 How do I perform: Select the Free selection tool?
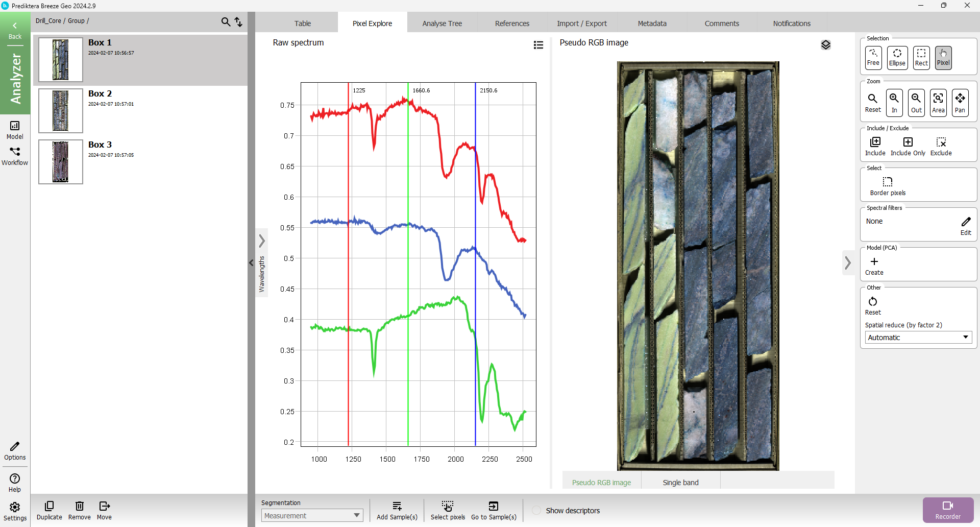pyautogui.click(x=873, y=57)
